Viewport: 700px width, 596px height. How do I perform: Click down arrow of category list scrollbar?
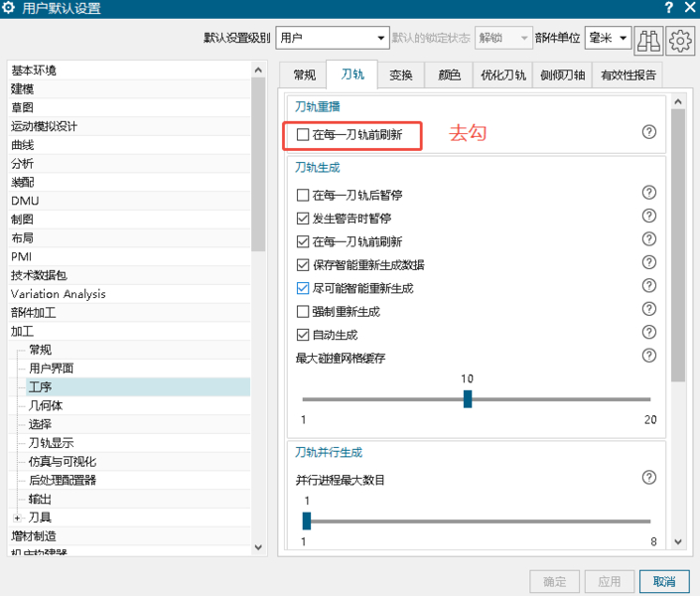(258, 547)
